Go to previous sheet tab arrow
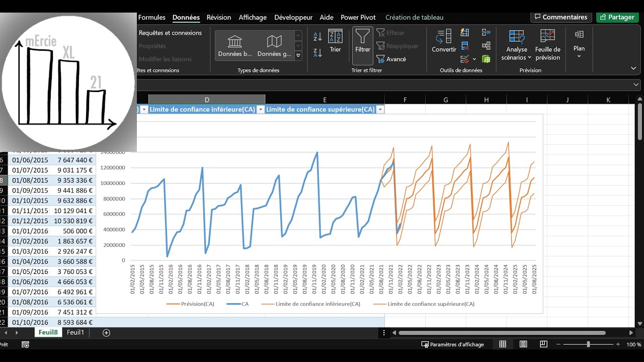This screenshot has width=644, height=362. [x=6, y=332]
